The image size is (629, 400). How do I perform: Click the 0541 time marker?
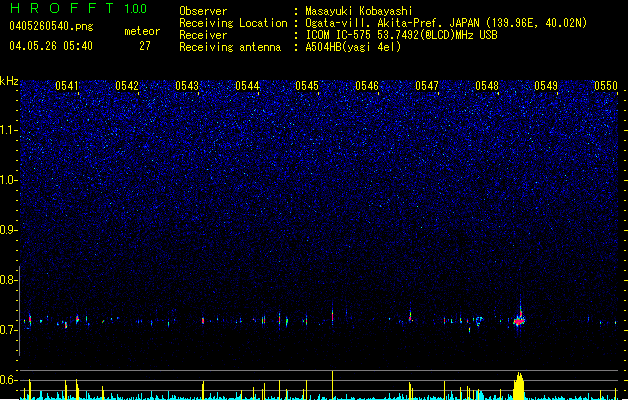tap(67, 86)
